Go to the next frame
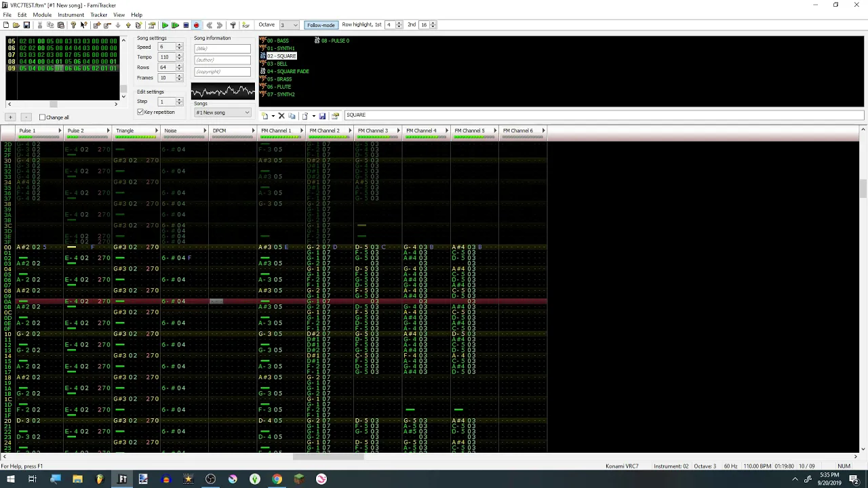The width and height of the screenshot is (868, 488). coord(219,25)
